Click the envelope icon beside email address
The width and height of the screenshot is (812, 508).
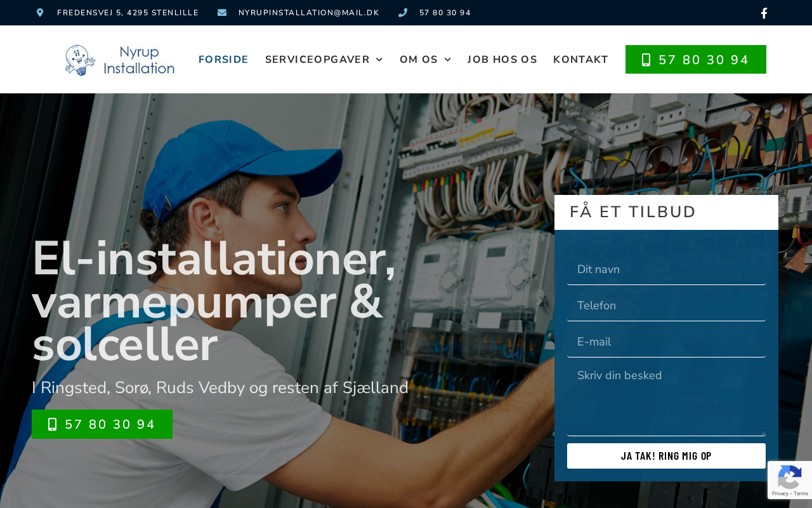pos(222,13)
